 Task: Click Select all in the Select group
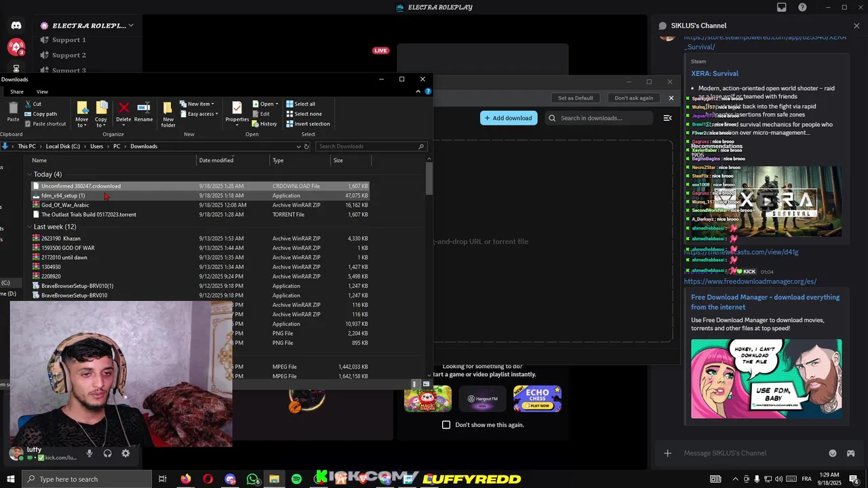300,104
